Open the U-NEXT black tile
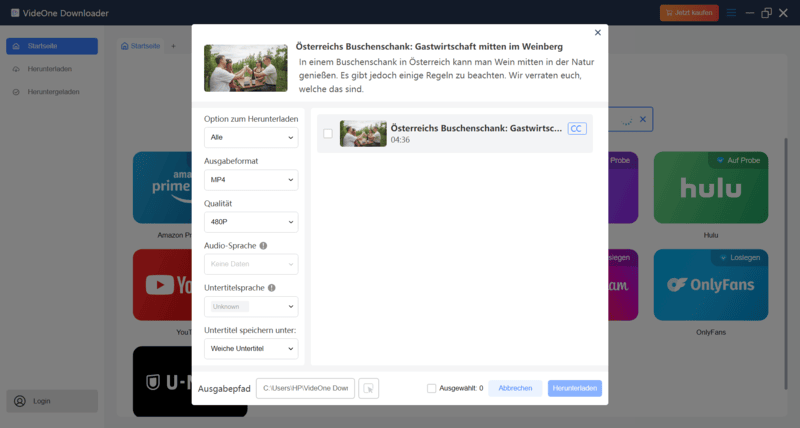This screenshot has height=428, width=800. (162, 382)
